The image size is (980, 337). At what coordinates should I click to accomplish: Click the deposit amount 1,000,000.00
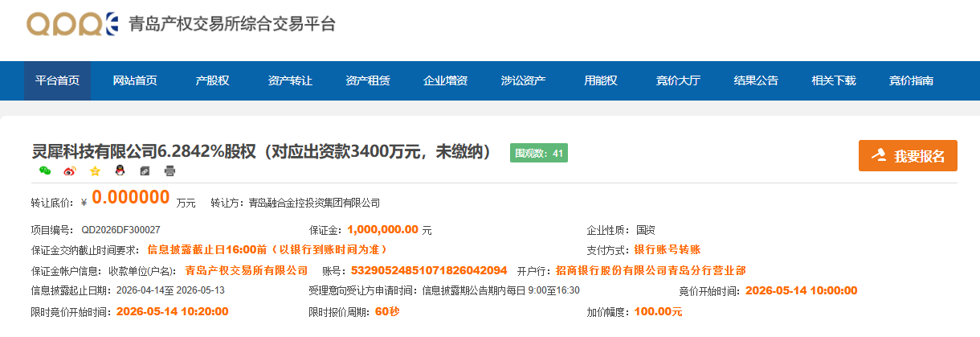[x=383, y=229]
